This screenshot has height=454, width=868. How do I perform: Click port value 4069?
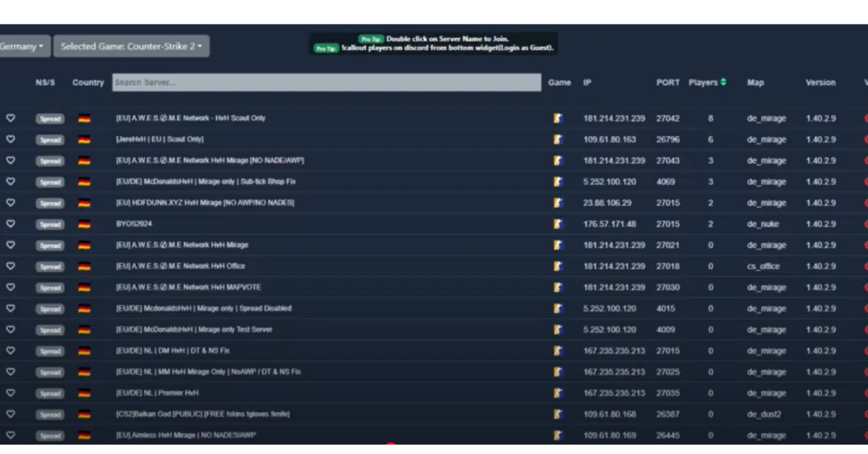[x=665, y=181]
